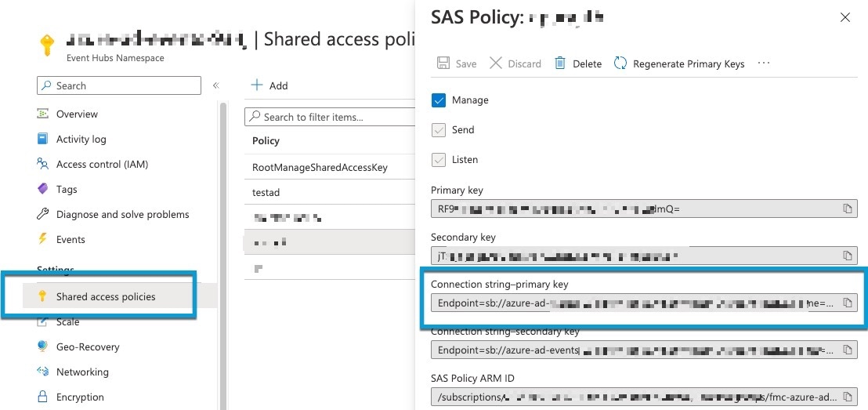
Task: Toggle the Send checkbox
Action: 439,130
